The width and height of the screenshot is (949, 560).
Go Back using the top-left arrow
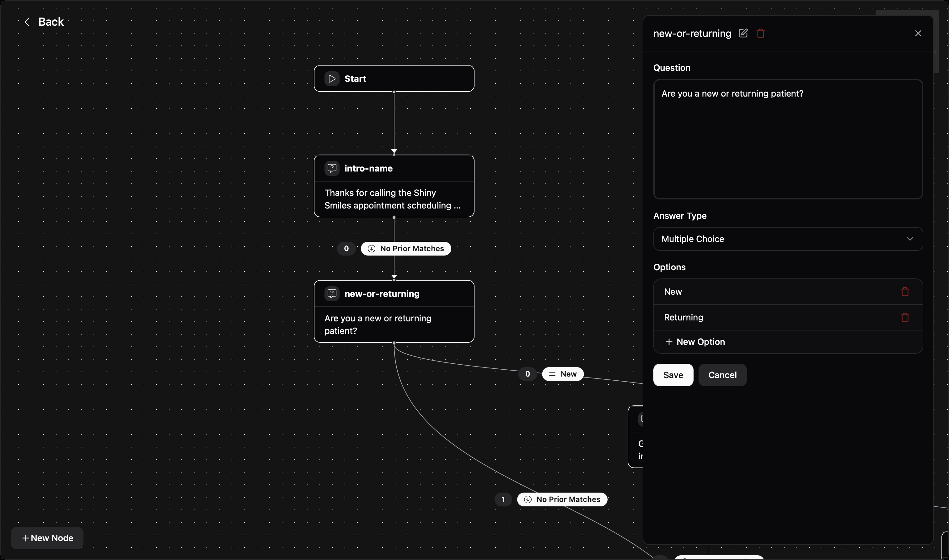click(x=43, y=22)
